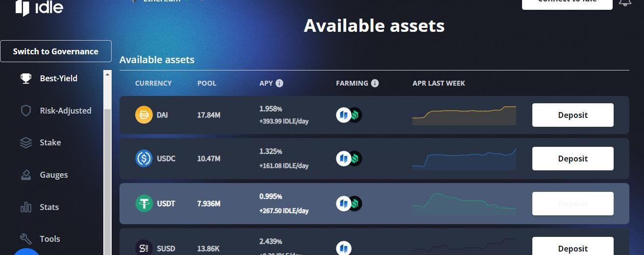Open the DAI APR last week chart
Viewport: 644px width, 255px height.
(x=464, y=116)
